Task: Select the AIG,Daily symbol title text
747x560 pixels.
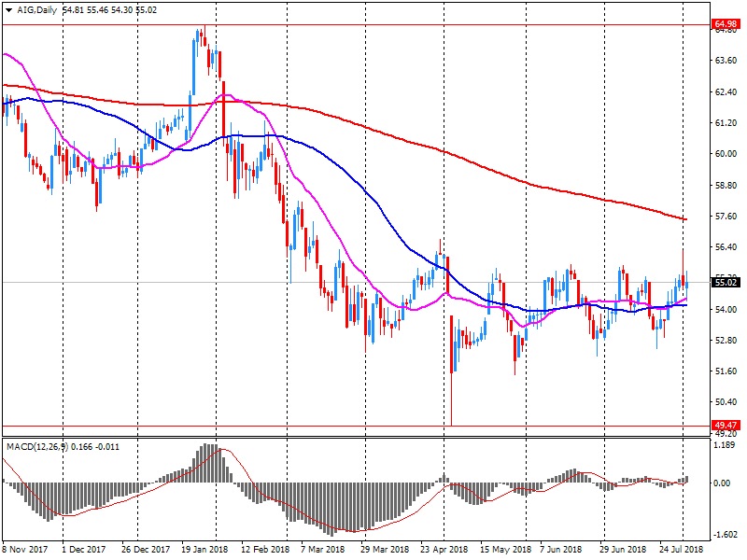Action: 36,10
